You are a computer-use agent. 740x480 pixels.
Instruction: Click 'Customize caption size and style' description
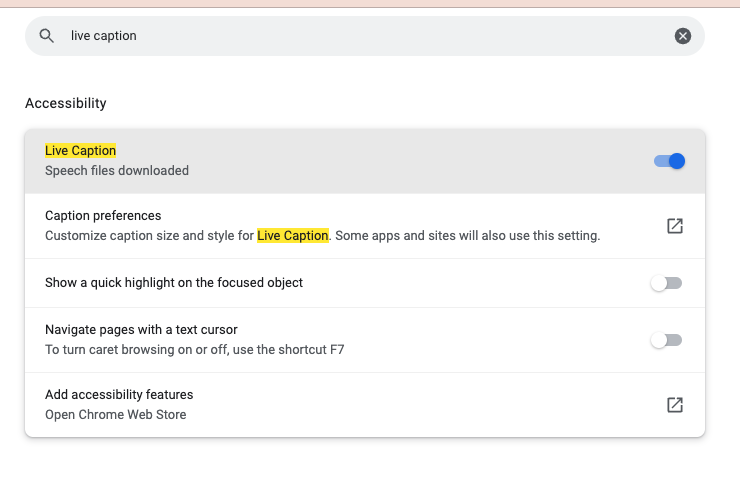(322, 236)
